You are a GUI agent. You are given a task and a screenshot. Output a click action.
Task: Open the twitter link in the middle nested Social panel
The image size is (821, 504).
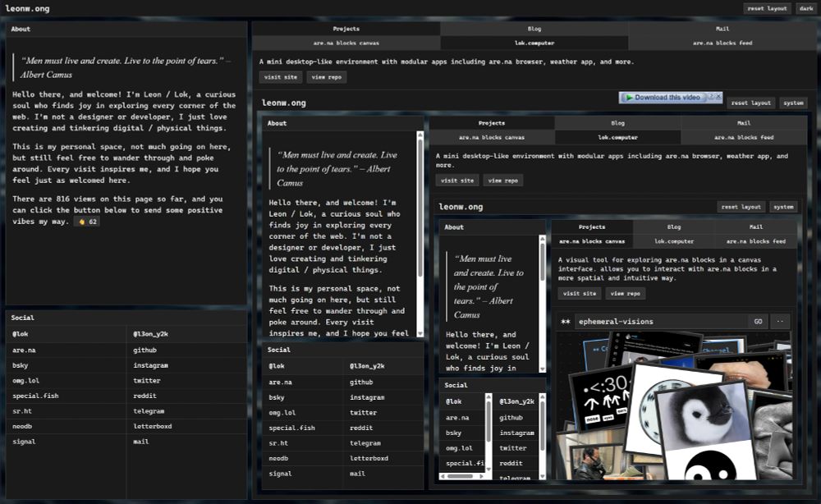364,412
